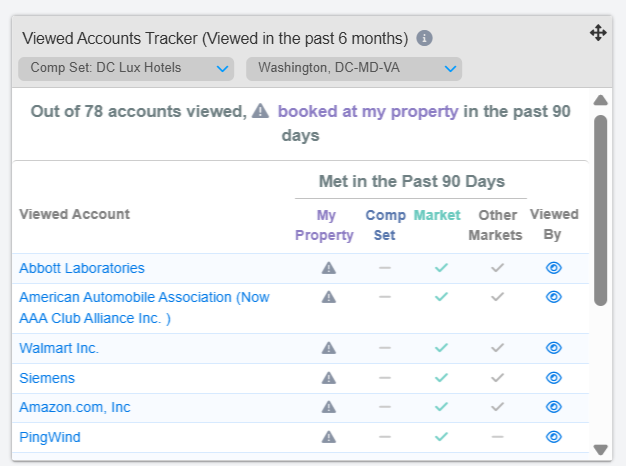Click Walmart Inc. My Property warning triangle
626x466 pixels.
(329, 348)
